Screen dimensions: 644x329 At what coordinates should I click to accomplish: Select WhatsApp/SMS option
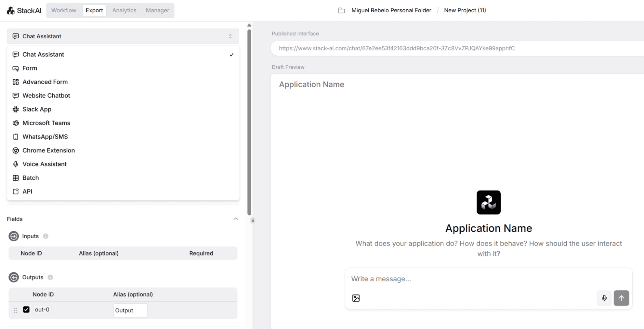point(123,137)
